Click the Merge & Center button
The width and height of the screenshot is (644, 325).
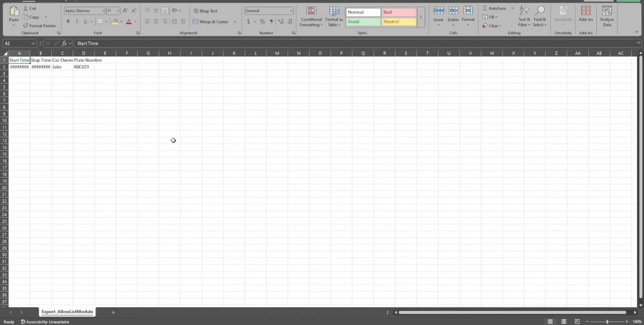211,22
